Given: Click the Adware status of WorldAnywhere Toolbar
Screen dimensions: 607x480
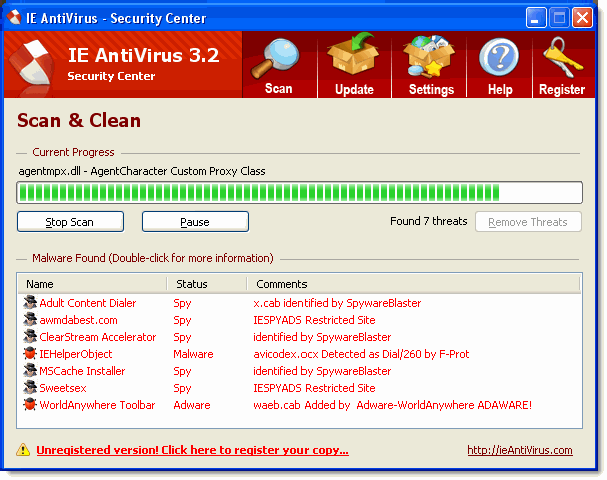Looking at the screenshot, I should tap(192, 405).
